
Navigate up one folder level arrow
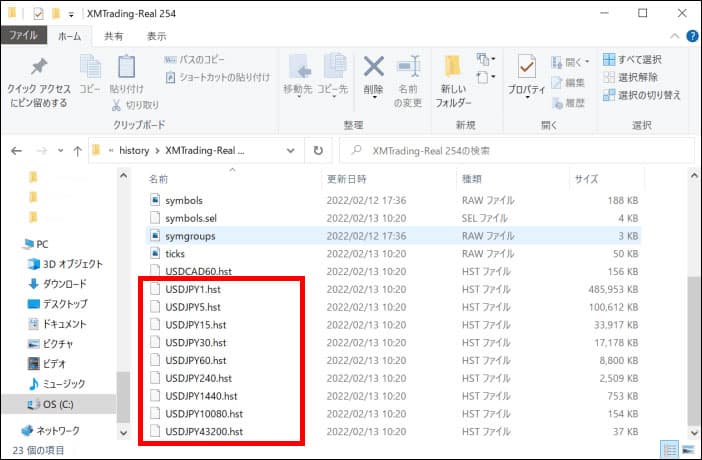[x=77, y=150]
